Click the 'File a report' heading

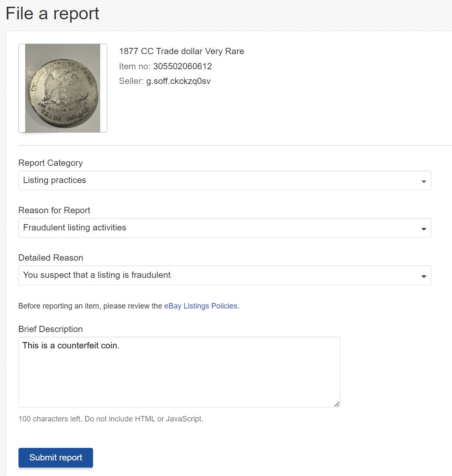(x=52, y=14)
